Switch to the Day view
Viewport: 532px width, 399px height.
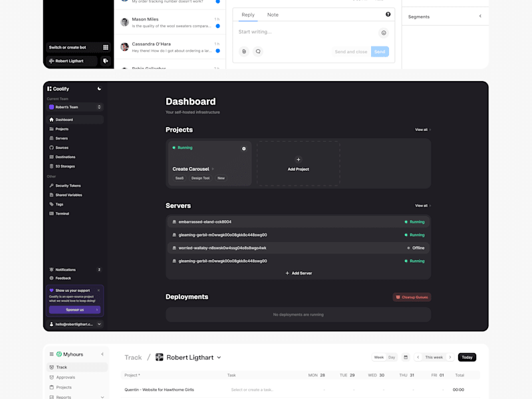(x=392, y=357)
